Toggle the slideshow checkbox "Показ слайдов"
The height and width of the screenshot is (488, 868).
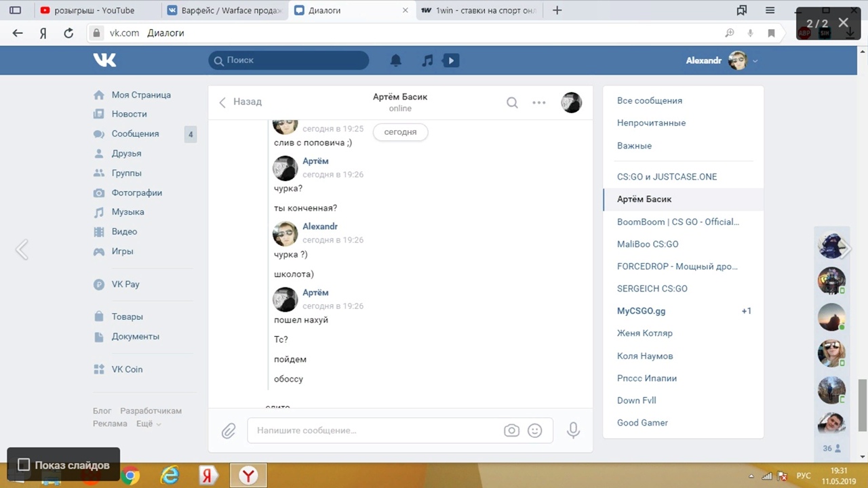(x=24, y=465)
